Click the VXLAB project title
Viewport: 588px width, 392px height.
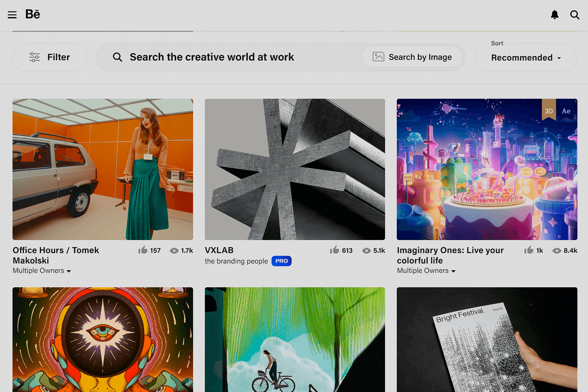point(219,250)
